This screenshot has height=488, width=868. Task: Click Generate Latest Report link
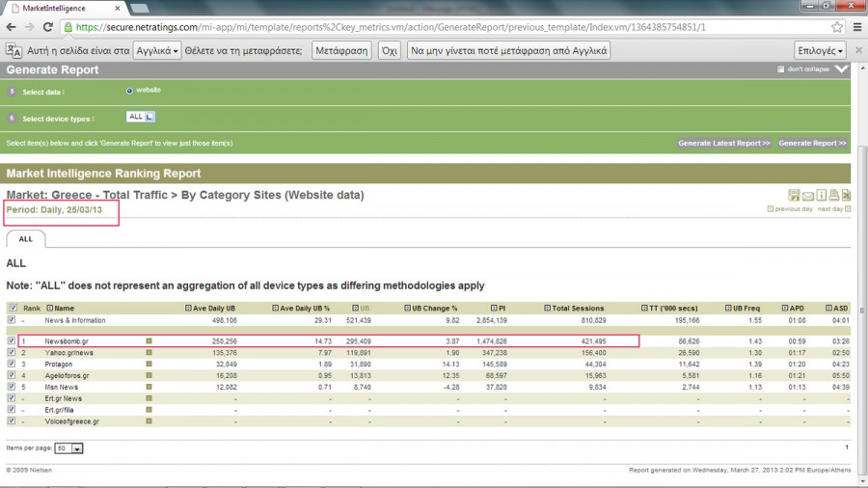point(723,143)
